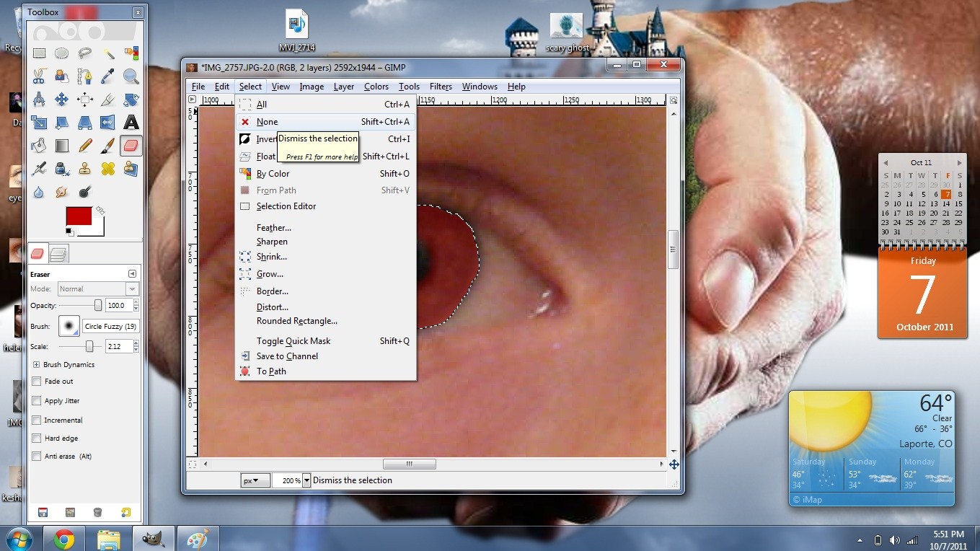Select the Paths pen tool
Viewport: 980px width, 551px height.
click(85, 76)
